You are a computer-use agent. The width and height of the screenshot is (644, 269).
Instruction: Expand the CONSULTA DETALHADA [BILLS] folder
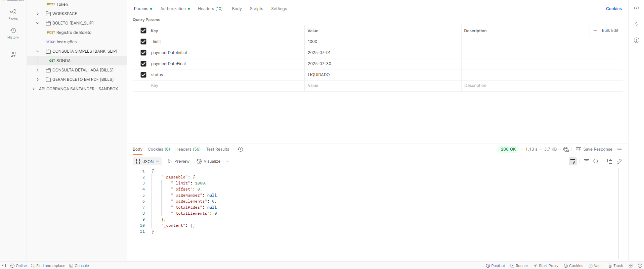[x=38, y=70]
